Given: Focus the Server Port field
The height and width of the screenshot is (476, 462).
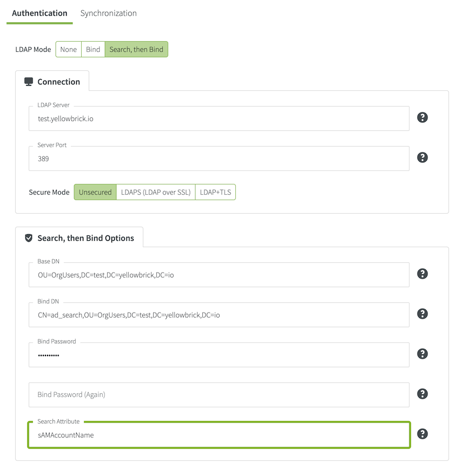Looking at the screenshot, I should coord(219,159).
